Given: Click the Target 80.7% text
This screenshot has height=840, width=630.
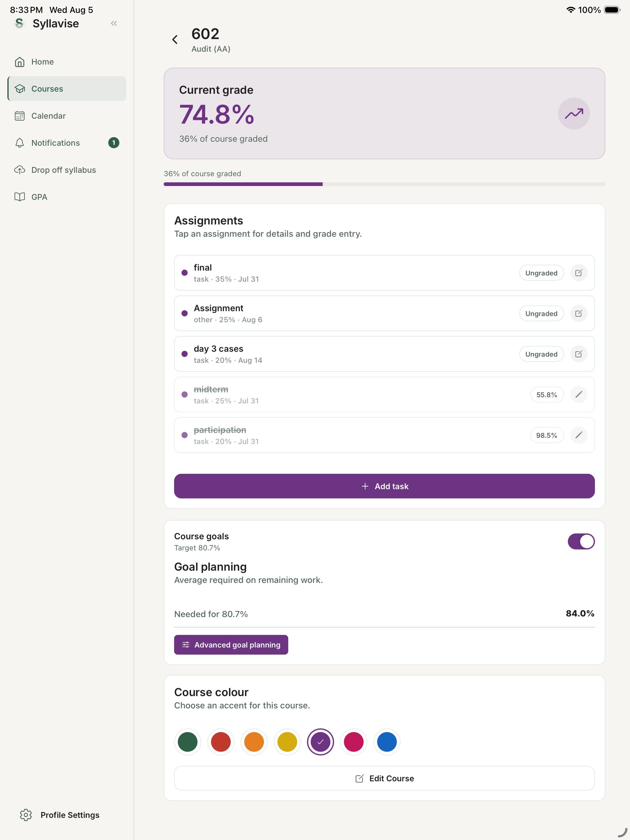Looking at the screenshot, I should (197, 548).
